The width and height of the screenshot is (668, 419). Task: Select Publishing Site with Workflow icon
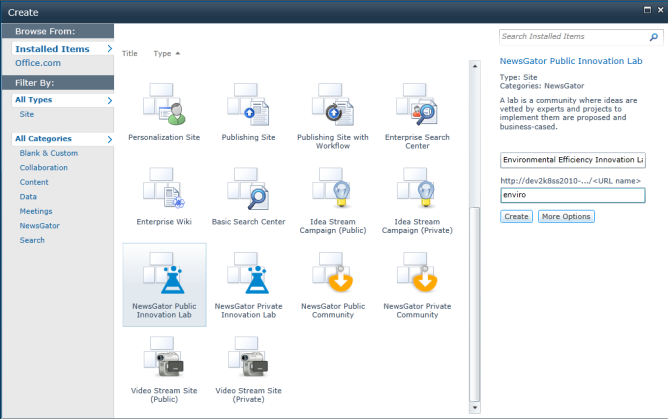pos(333,105)
